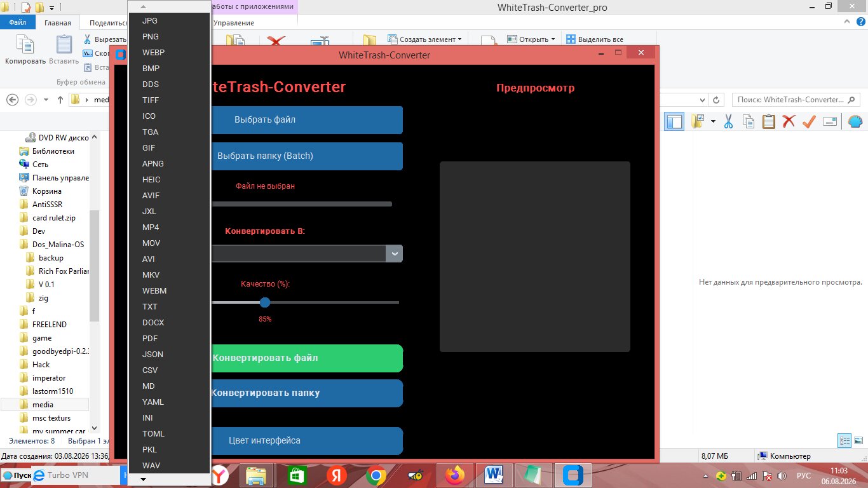868x488 pixels.
Task: Click the Пуск start button
Action: point(17,475)
